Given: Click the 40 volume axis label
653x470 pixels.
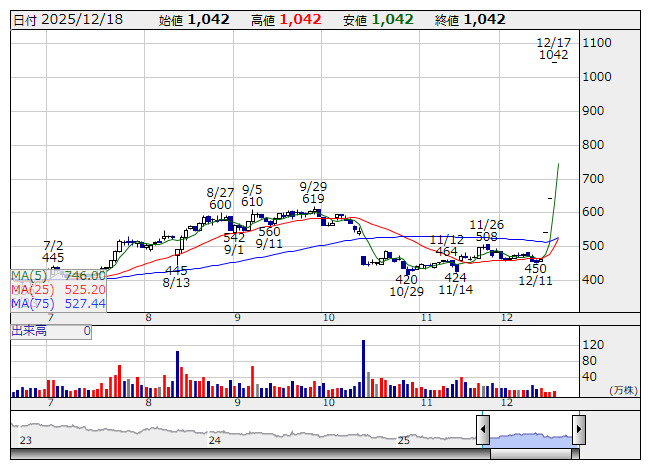Looking at the screenshot, I should click(589, 377).
